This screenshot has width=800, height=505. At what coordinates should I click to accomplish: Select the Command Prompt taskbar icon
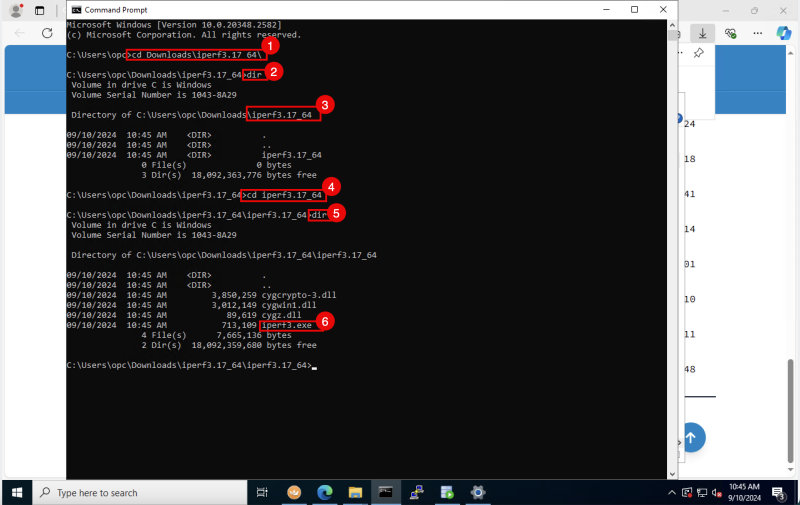(385, 492)
